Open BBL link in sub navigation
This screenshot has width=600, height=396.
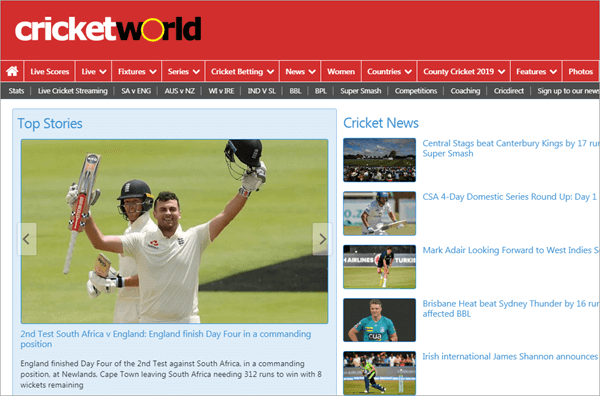295,91
